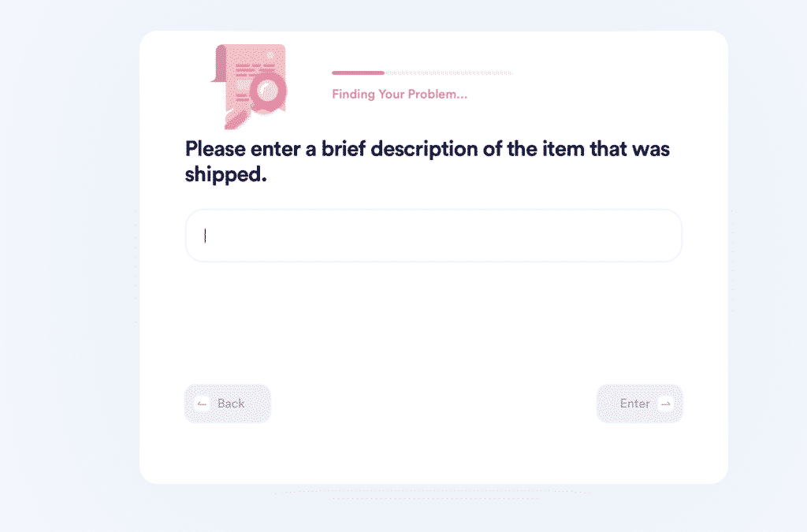This screenshot has width=807, height=532.
Task: Focus the item description text field
Action: (433, 236)
